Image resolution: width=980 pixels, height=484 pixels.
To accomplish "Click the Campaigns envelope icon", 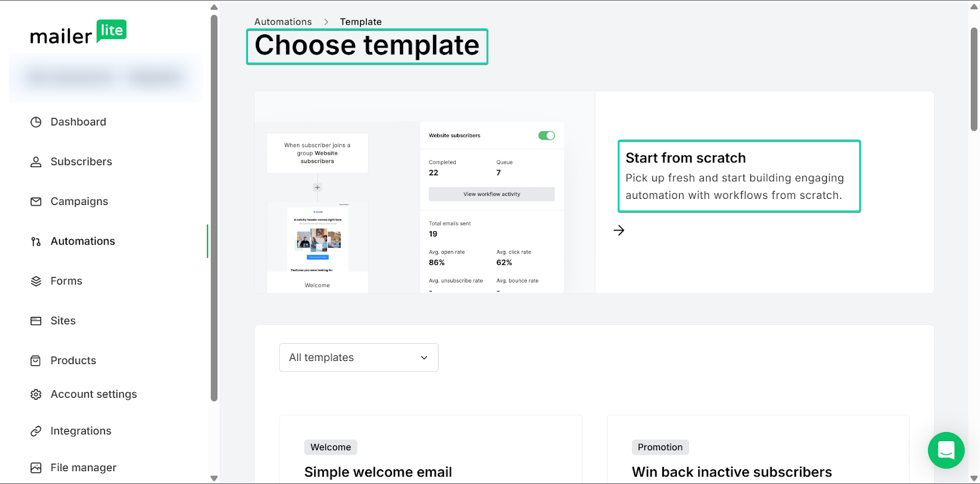I will 36,201.
